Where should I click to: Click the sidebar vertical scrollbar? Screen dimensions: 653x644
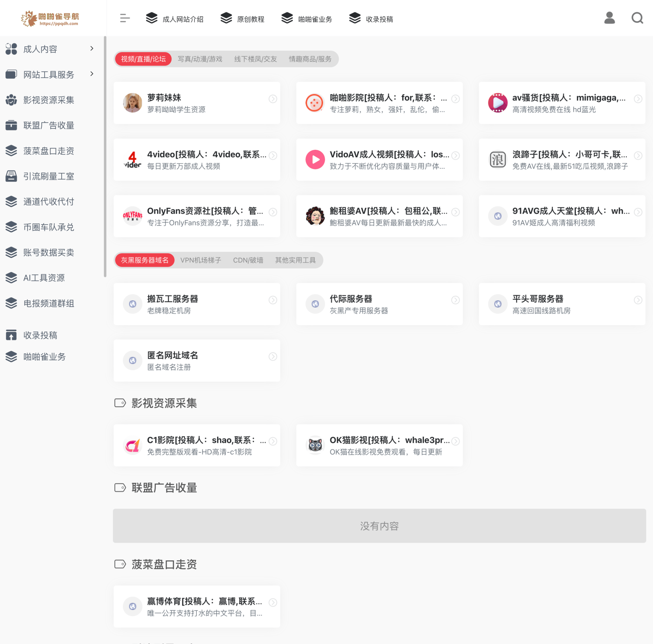[105, 156]
